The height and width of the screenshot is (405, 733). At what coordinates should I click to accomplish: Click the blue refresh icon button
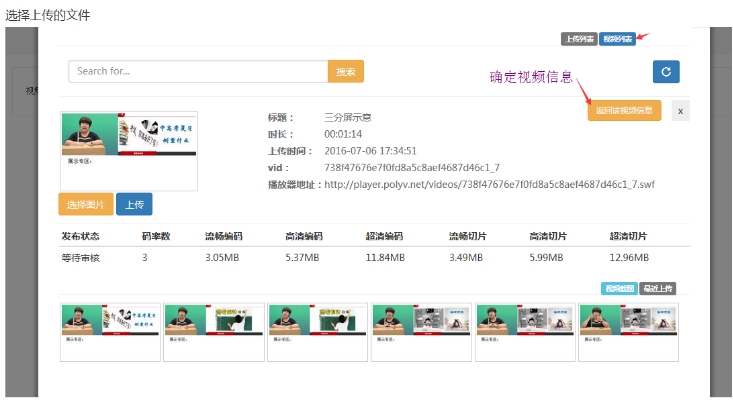click(x=666, y=71)
